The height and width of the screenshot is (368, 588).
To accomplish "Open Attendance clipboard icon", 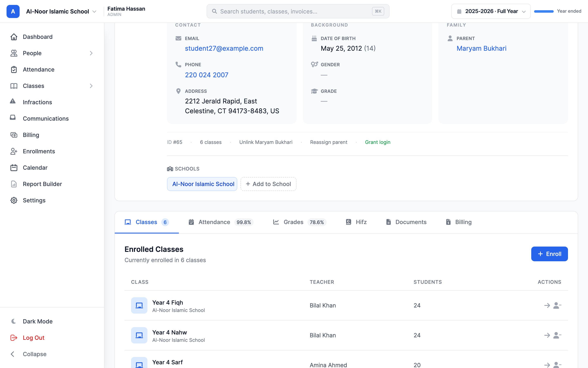I will (x=14, y=69).
